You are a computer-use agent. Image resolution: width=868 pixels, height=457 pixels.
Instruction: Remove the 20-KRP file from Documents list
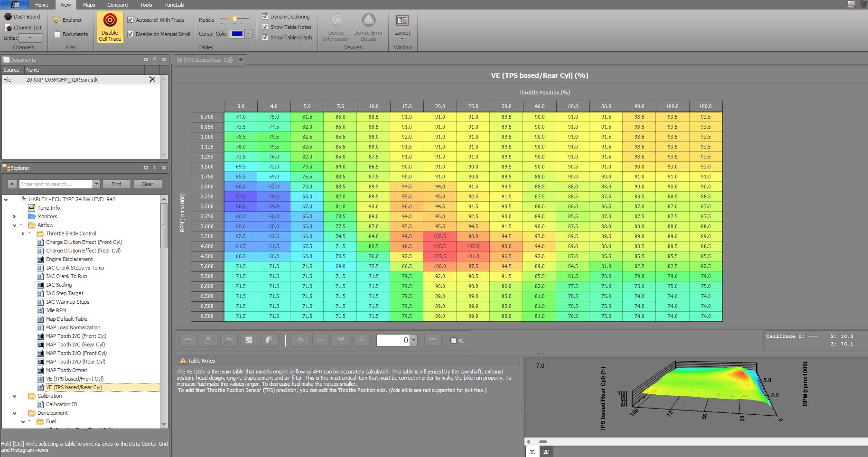point(152,80)
